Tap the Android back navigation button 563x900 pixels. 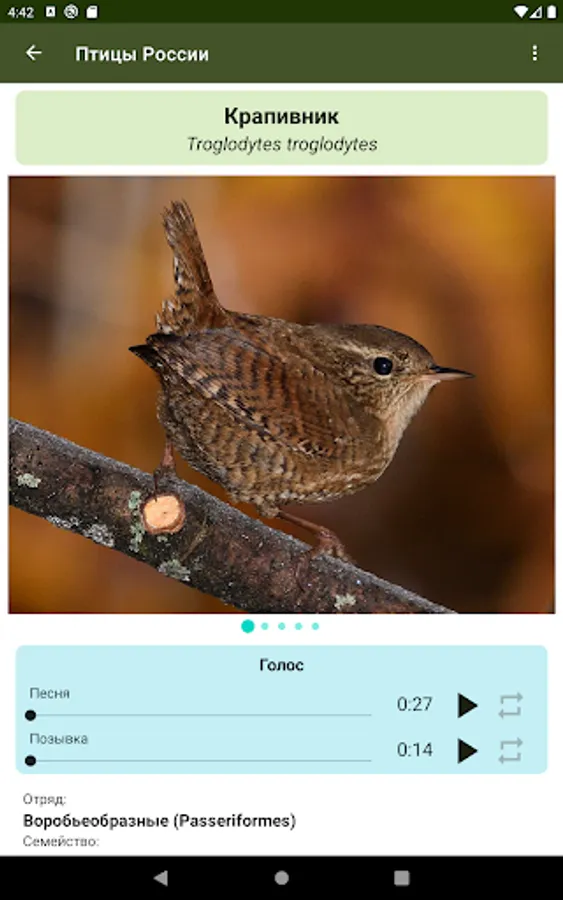click(x=161, y=878)
